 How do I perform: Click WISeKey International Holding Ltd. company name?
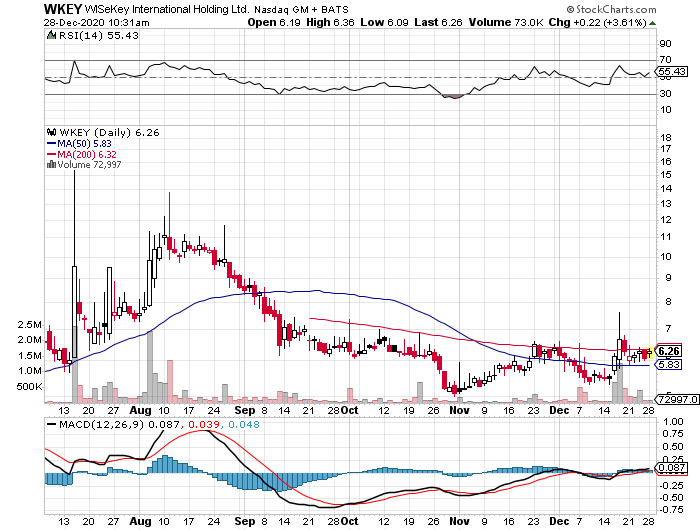point(167,9)
